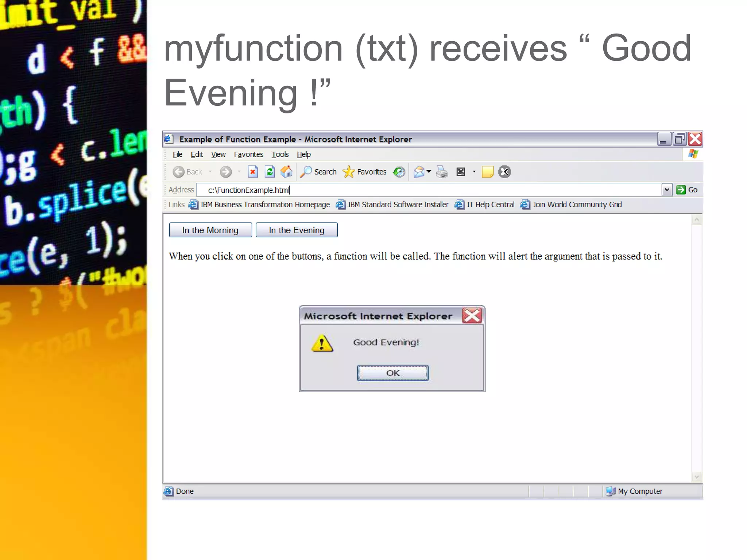
Task: Click the Stop loading icon
Action: (x=253, y=172)
